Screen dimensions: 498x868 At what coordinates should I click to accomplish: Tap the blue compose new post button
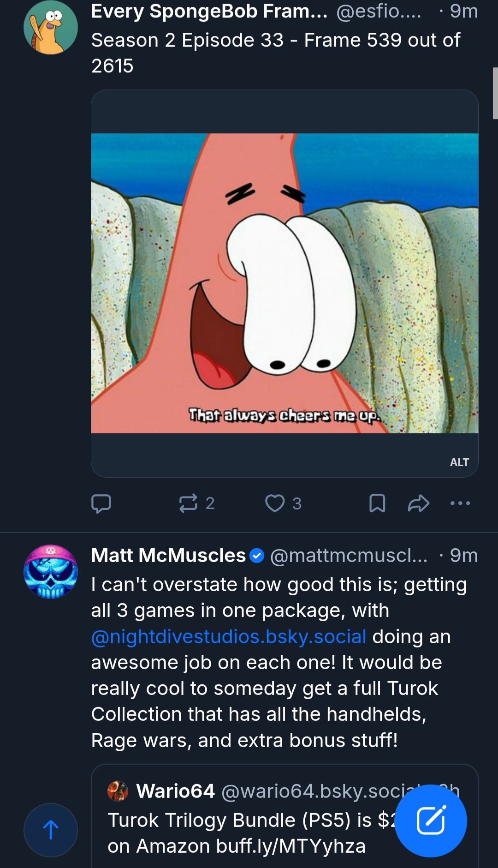(431, 821)
